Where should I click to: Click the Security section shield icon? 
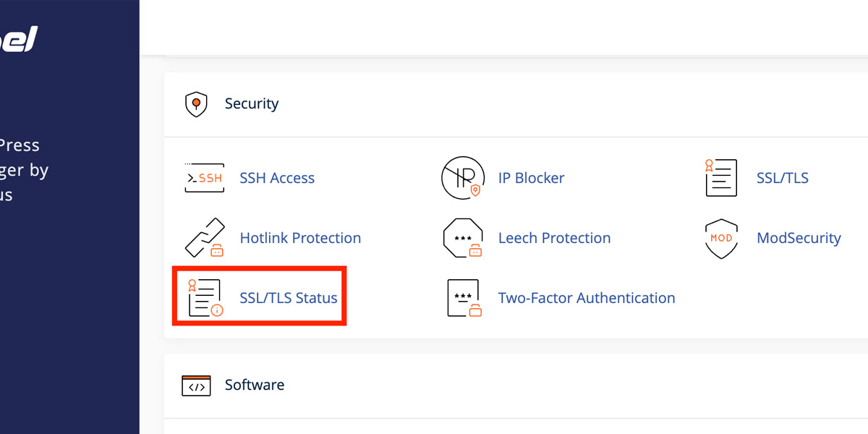point(195,103)
